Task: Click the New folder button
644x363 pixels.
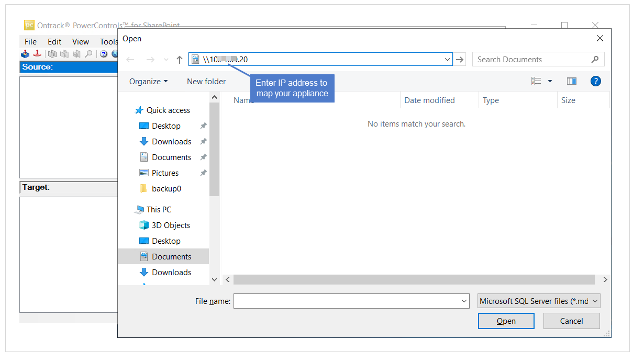Action: [206, 82]
